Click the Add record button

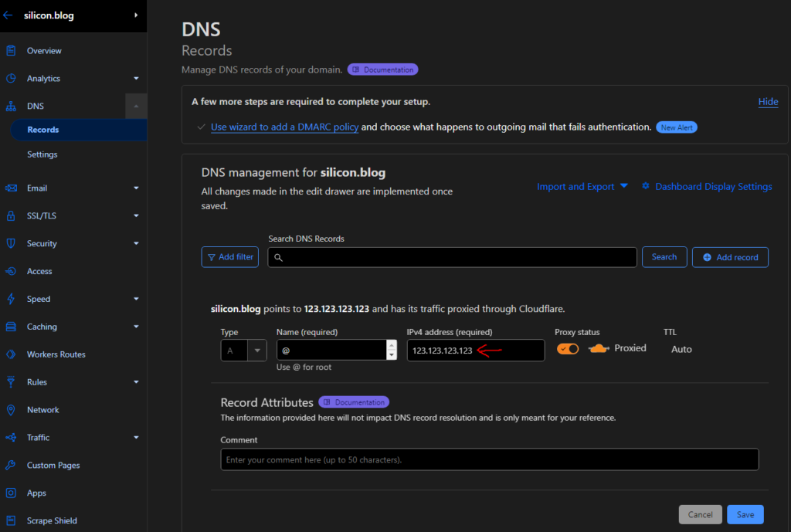coord(729,257)
